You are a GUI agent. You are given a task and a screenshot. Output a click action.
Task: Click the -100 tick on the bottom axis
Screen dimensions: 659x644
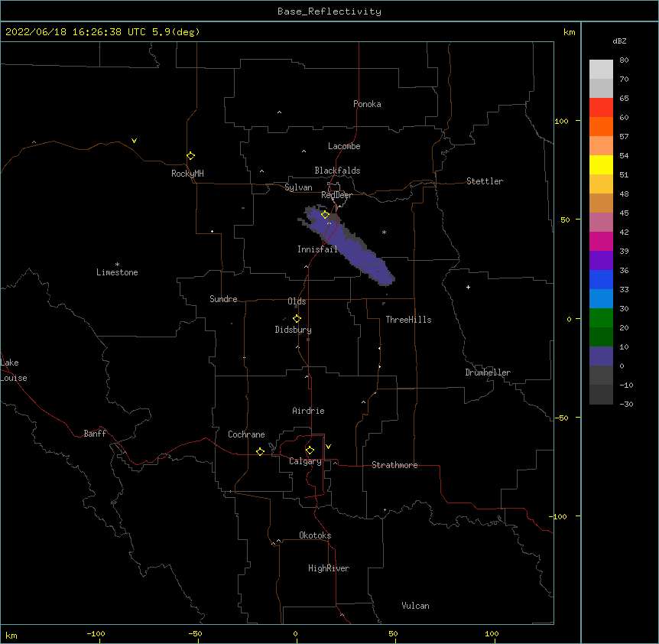tap(96, 634)
